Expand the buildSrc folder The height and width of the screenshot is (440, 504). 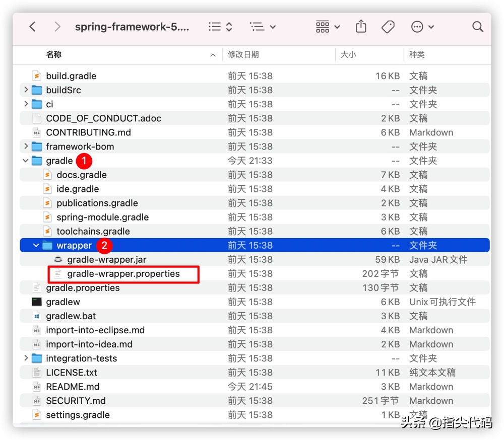point(26,90)
